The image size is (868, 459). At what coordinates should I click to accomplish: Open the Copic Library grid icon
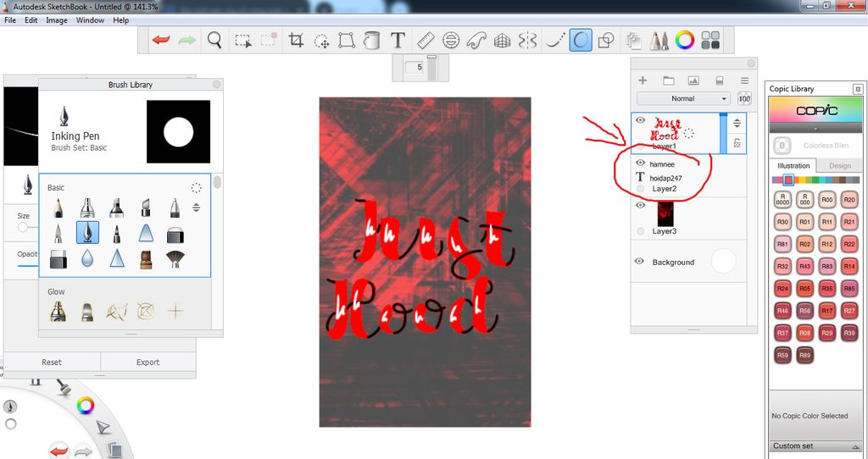(710, 41)
